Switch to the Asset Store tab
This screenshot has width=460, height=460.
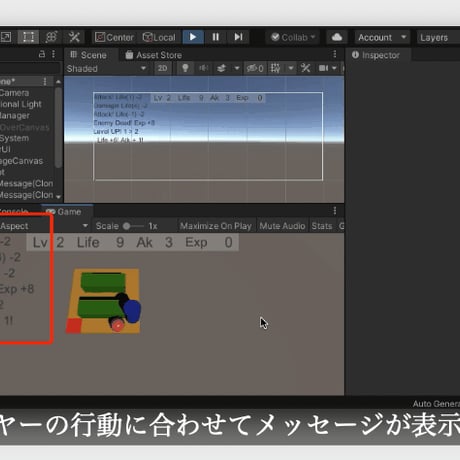(x=153, y=55)
